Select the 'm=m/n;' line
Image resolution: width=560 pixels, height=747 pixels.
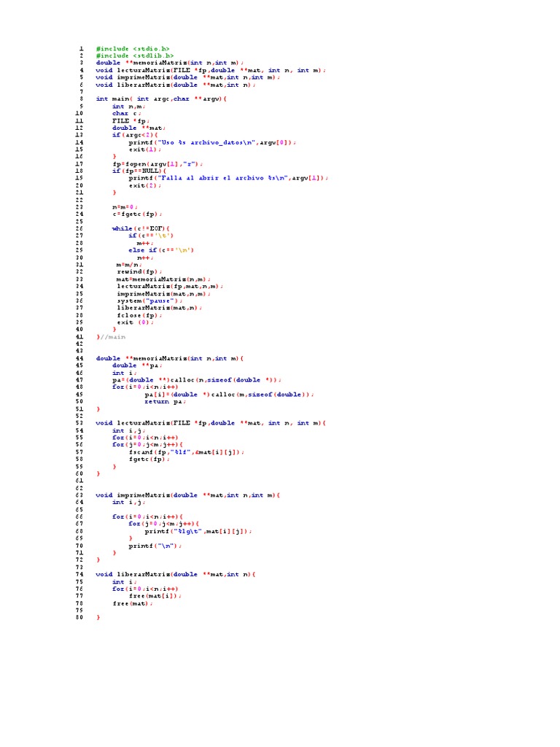(129, 265)
